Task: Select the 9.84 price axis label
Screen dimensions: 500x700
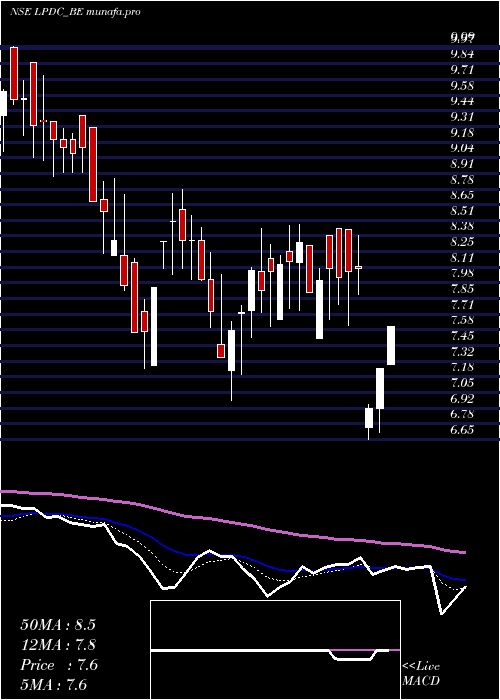Action: coord(462,54)
